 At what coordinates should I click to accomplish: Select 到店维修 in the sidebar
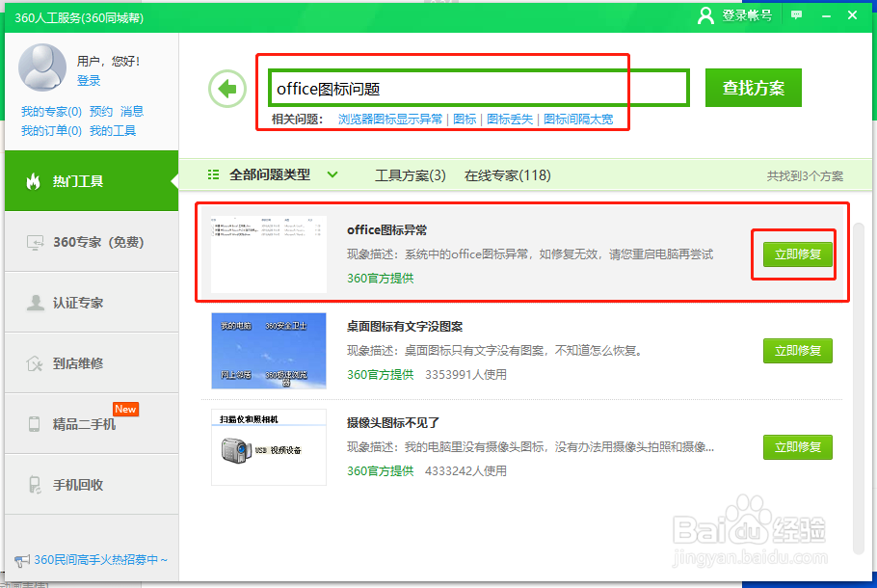coord(92,363)
